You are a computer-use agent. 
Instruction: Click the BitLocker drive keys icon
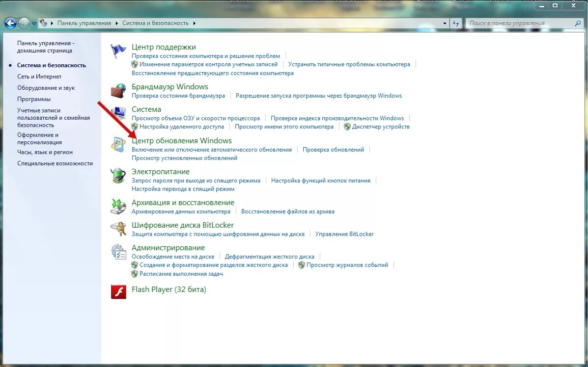tap(118, 229)
